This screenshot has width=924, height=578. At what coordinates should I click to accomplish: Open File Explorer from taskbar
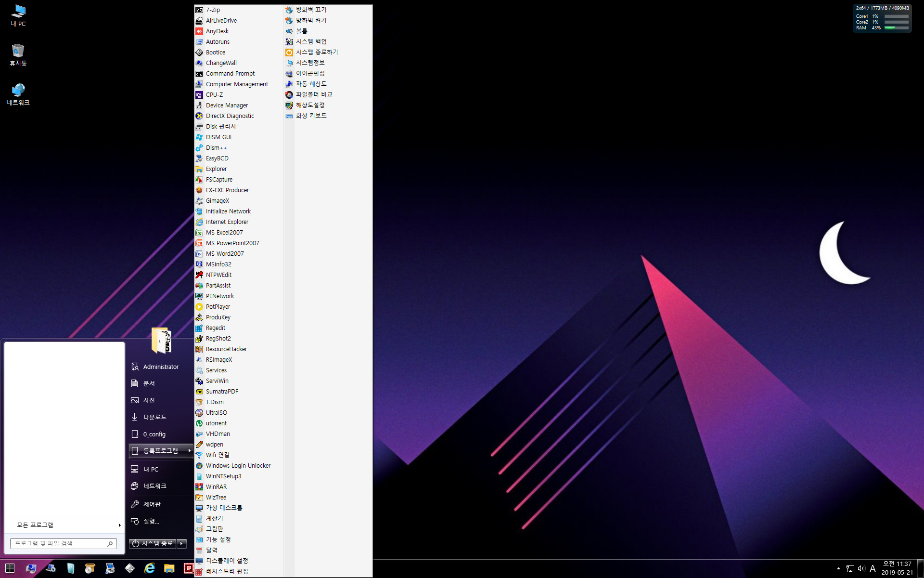click(x=169, y=568)
